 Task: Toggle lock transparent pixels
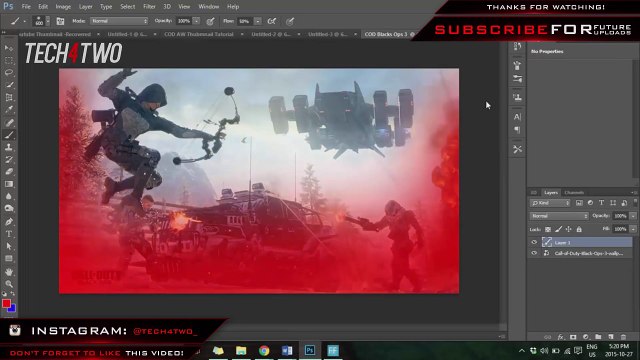[548, 229]
